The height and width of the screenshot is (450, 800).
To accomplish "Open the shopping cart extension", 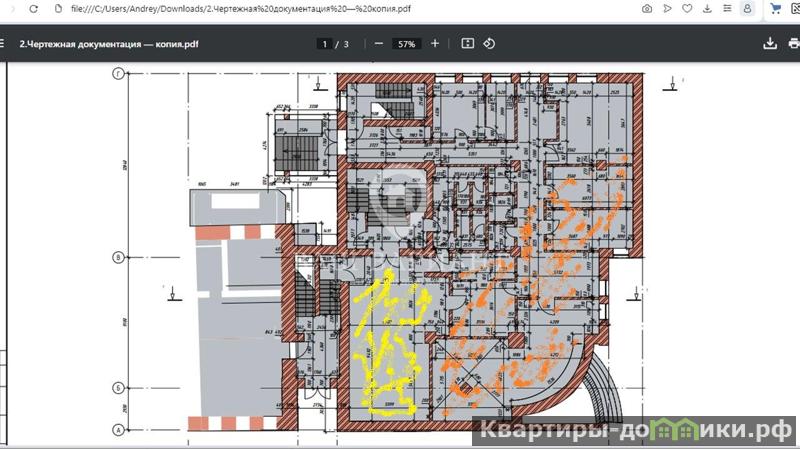I will coord(775,9).
